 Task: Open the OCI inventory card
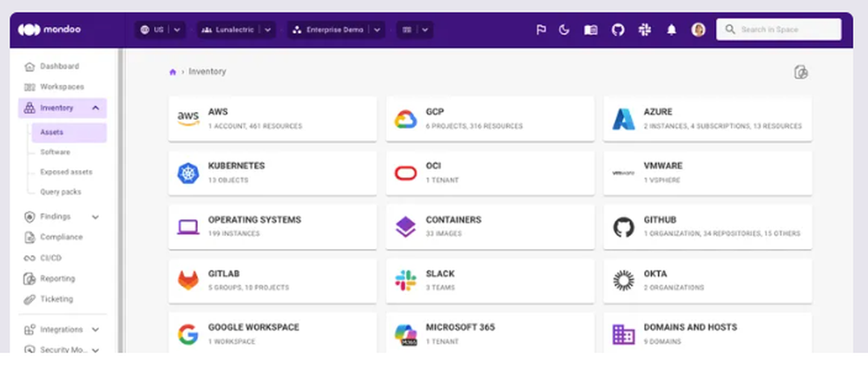pyautogui.click(x=490, y=174)
